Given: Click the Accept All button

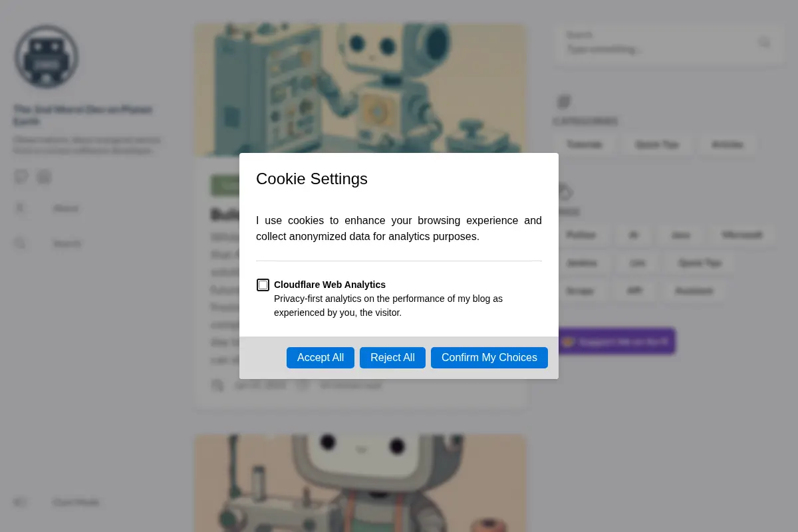Looking at the screenshot, I should pyautogui.click(x=321, y=357).
